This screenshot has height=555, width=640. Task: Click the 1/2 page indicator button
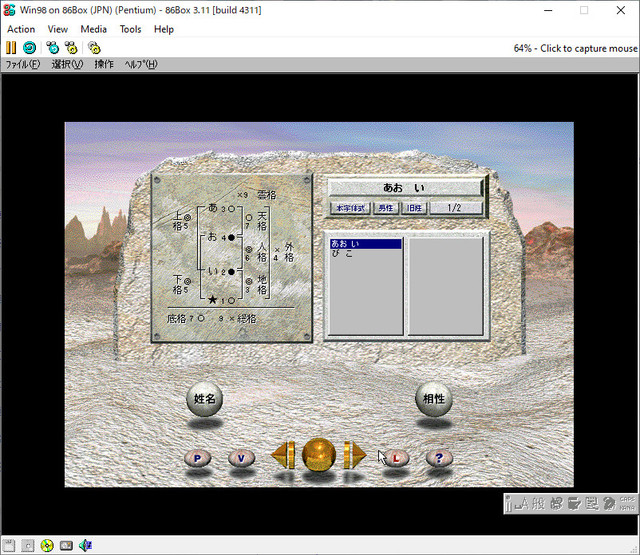click(456, 208)
